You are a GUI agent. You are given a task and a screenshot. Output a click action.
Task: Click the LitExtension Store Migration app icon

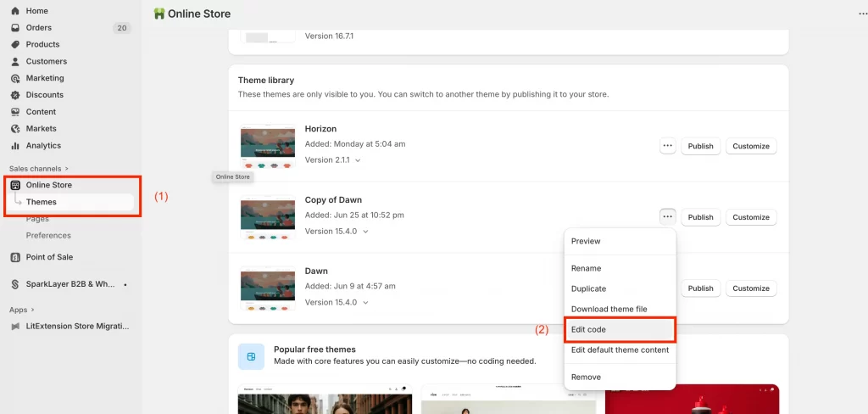point(15,327)
